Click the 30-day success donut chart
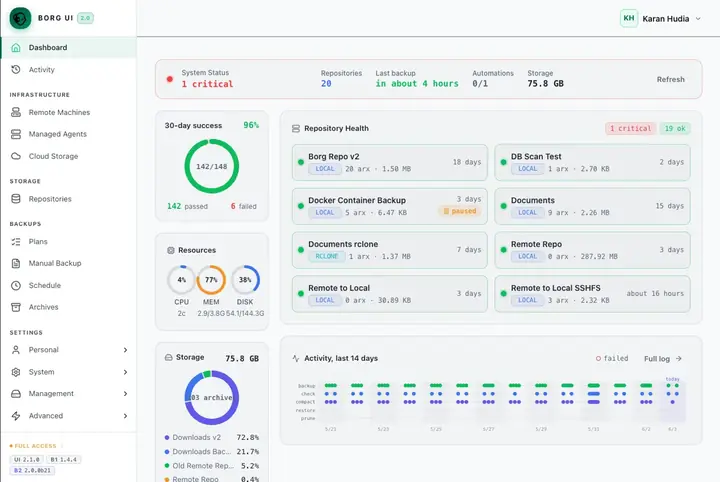Screen dimensions: 720x482 [212, 166]
